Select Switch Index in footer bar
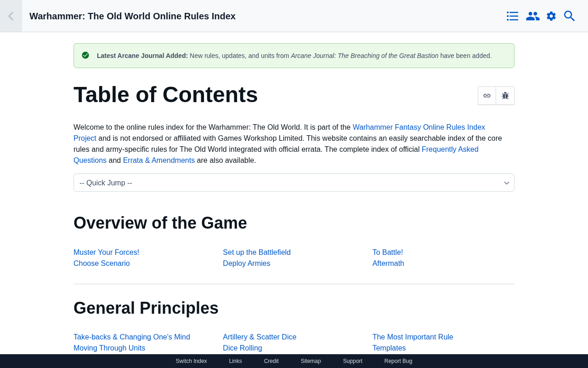The width and height of the screenshot is (588, 368). click(x=191, y=361)
